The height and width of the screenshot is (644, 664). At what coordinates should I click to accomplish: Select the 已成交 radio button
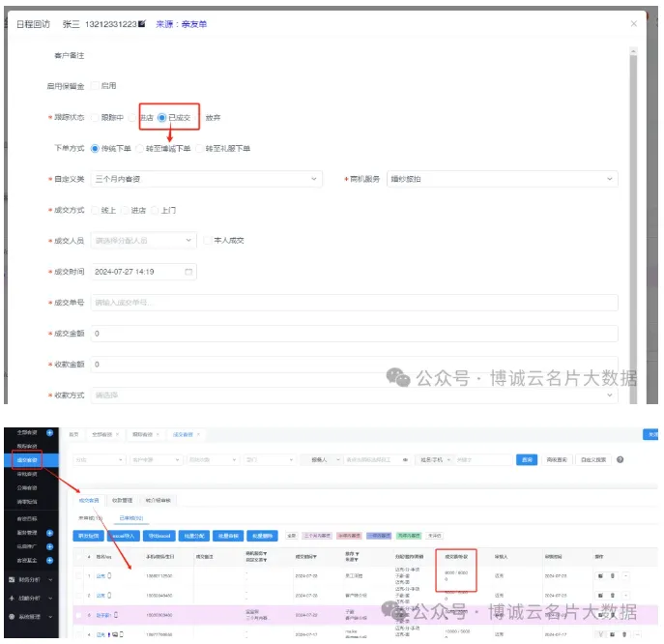(162, 118)
